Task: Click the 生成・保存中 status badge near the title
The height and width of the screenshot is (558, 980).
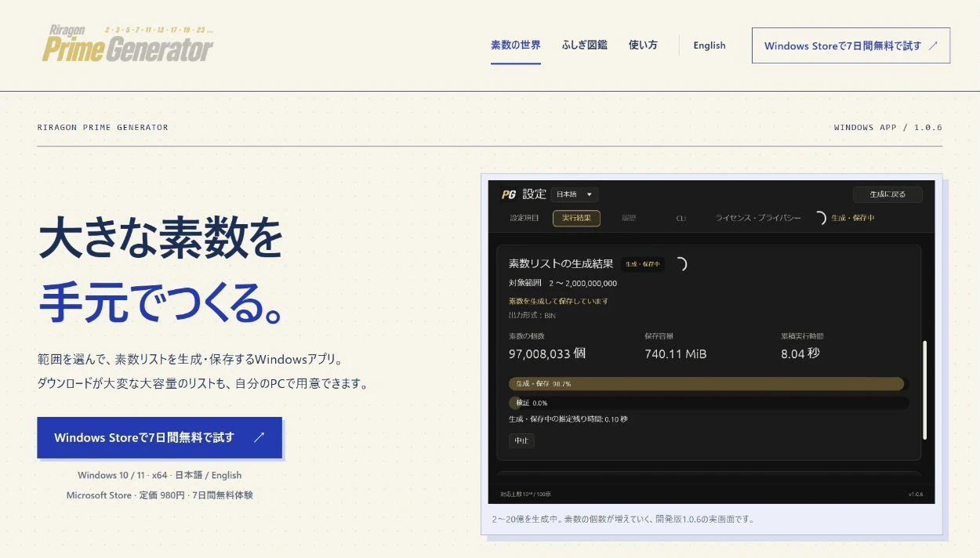Action: tap(643, 264)
